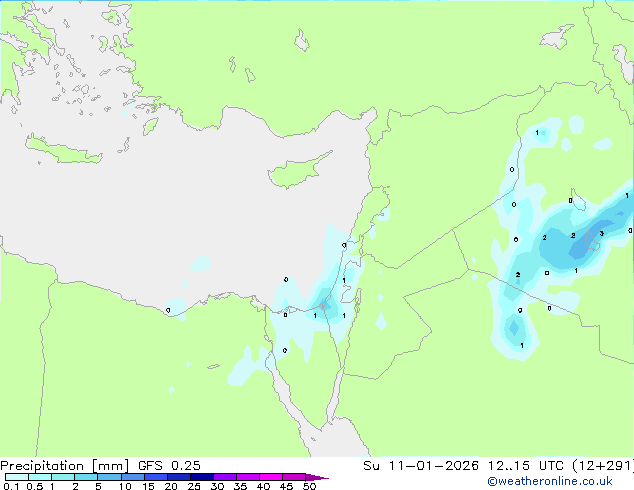Choose the 25–30 mm dark blue legend box
The height and width of the screenshot is (490, 634).
click(202, 477)
